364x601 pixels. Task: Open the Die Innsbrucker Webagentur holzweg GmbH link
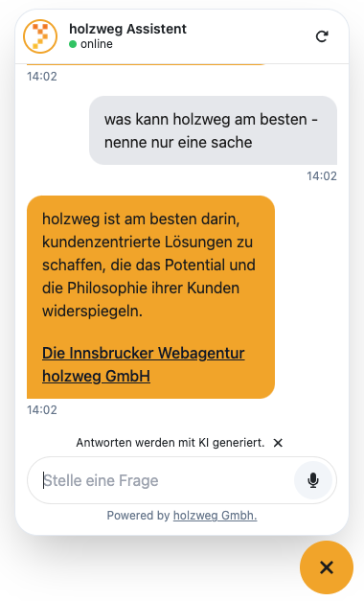pos(144,364)
